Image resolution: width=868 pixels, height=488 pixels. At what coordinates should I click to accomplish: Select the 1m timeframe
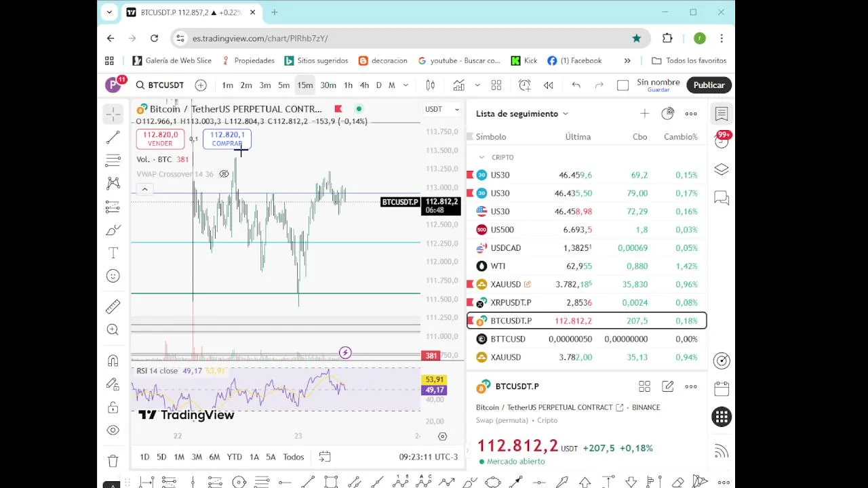point(227,85)
